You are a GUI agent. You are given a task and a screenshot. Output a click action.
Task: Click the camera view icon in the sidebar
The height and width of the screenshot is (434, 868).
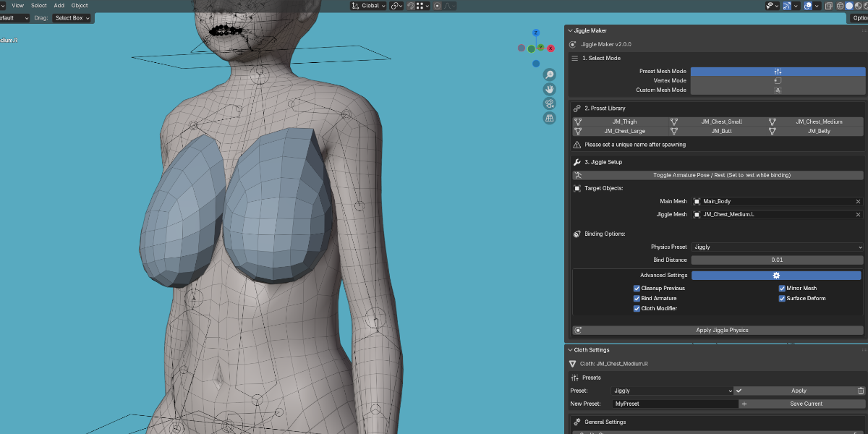click(550, 103)
